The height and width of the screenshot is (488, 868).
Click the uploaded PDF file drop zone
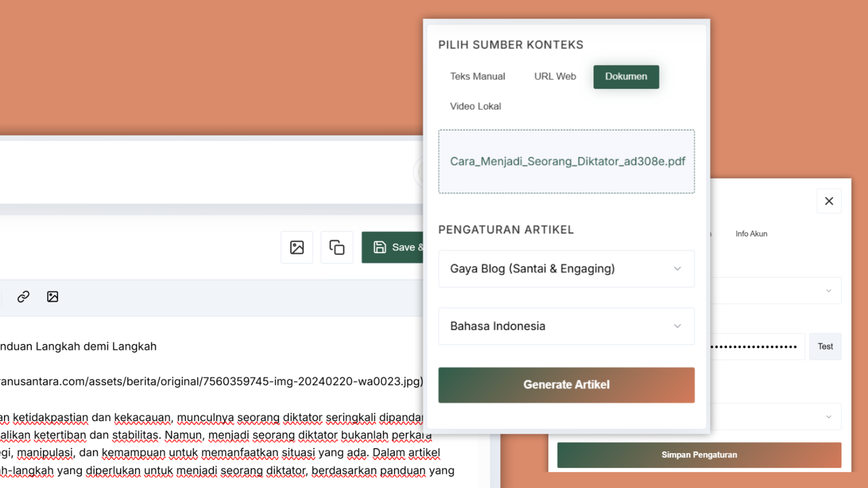coord(566,161)
